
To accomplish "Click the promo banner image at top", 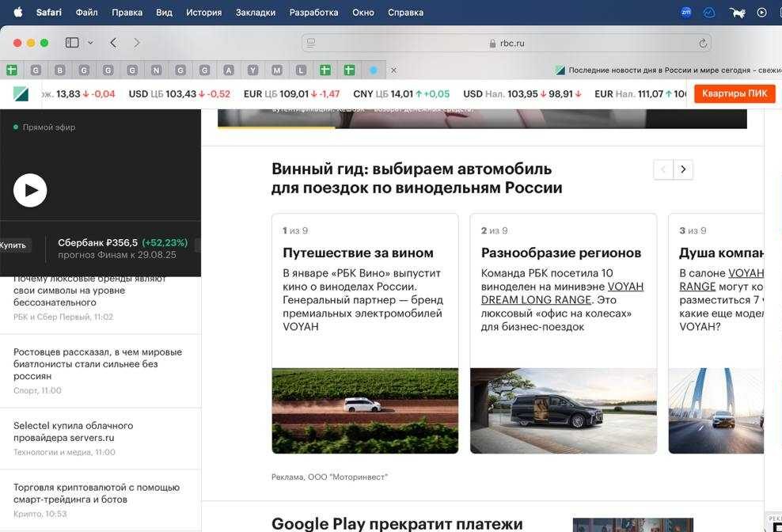I will (482, 119).
